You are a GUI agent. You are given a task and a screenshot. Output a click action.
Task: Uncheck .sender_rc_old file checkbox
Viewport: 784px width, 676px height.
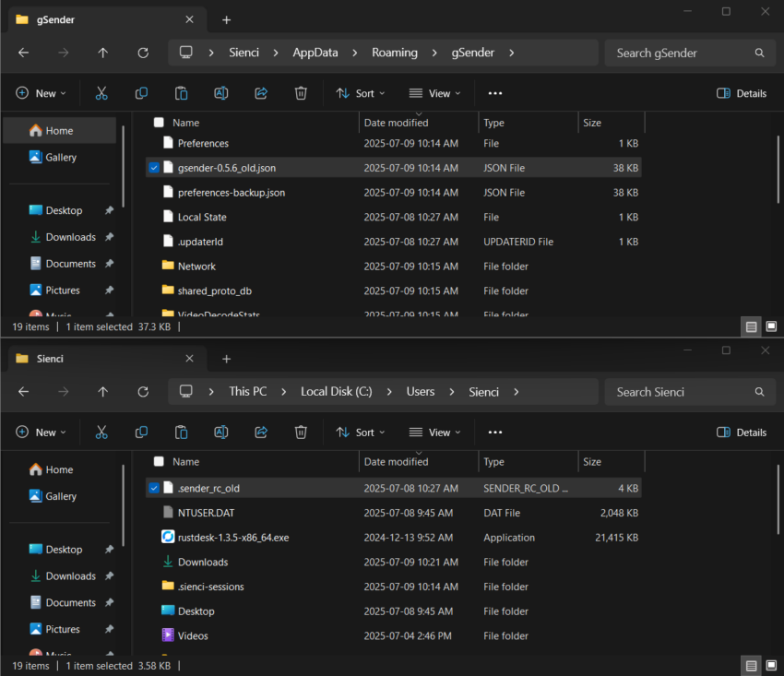click(154, 488)
